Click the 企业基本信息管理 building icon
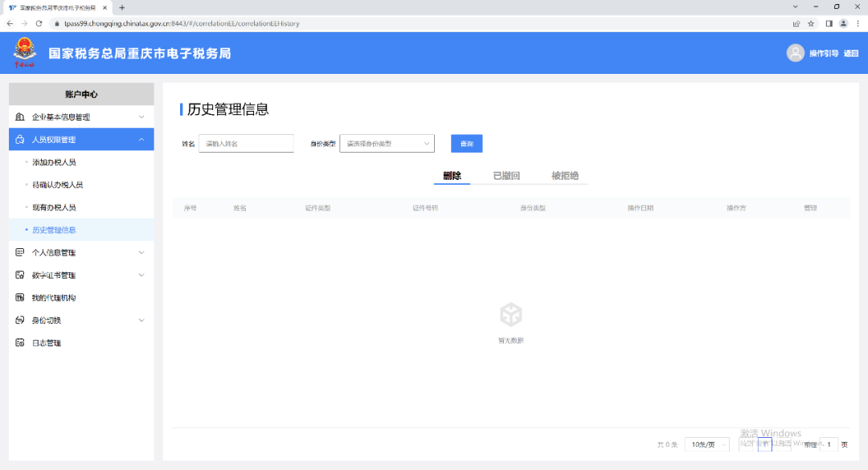The image size is (868, 470). 20,117
